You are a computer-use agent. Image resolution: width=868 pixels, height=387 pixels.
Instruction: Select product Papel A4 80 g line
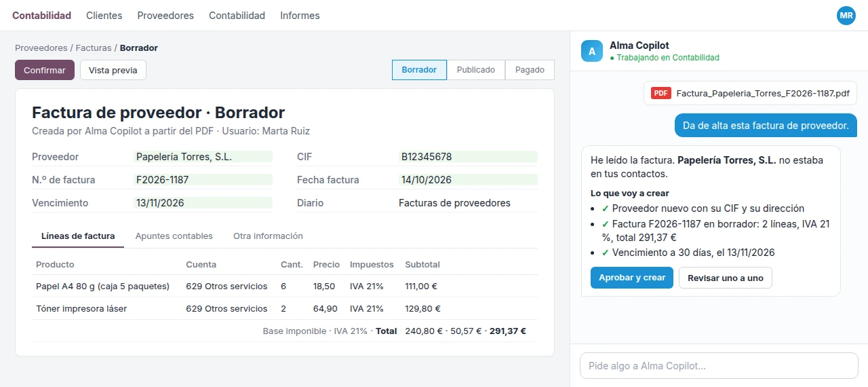(102, 287)
